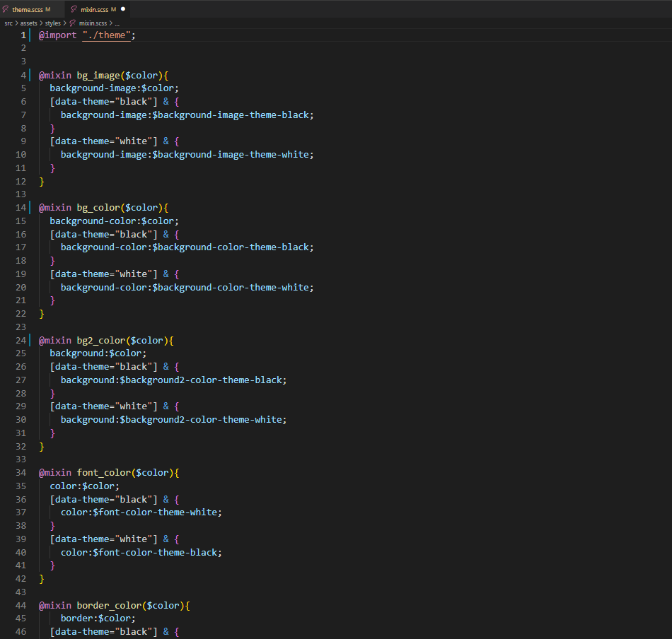
Task: Click "[data-theme="white"] & {" on line 39
Action: [x=115, y=539]
